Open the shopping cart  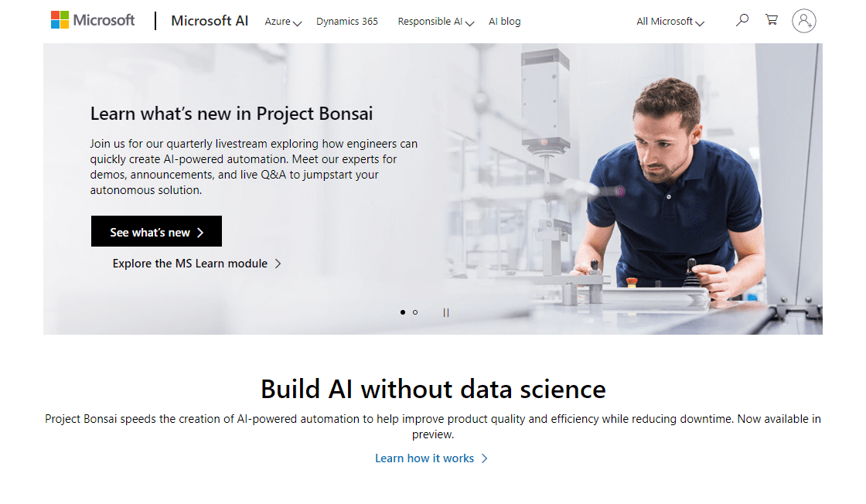[x=771, y=20]
